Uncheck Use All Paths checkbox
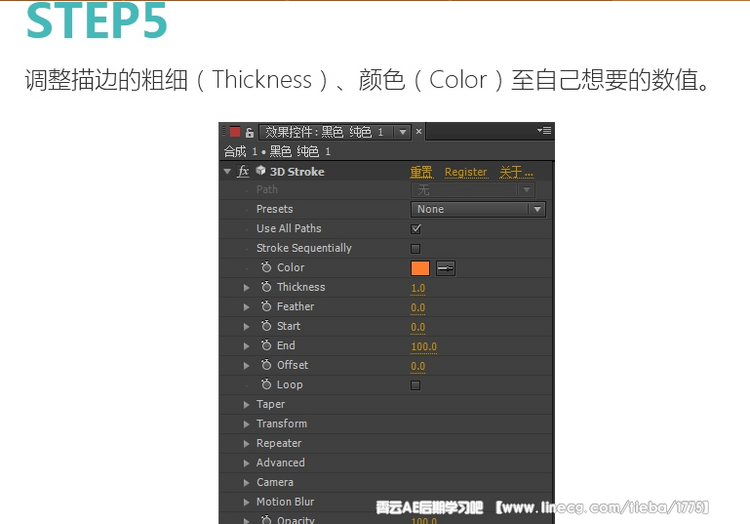The image size is (750, 524). [x=416, y=229]
